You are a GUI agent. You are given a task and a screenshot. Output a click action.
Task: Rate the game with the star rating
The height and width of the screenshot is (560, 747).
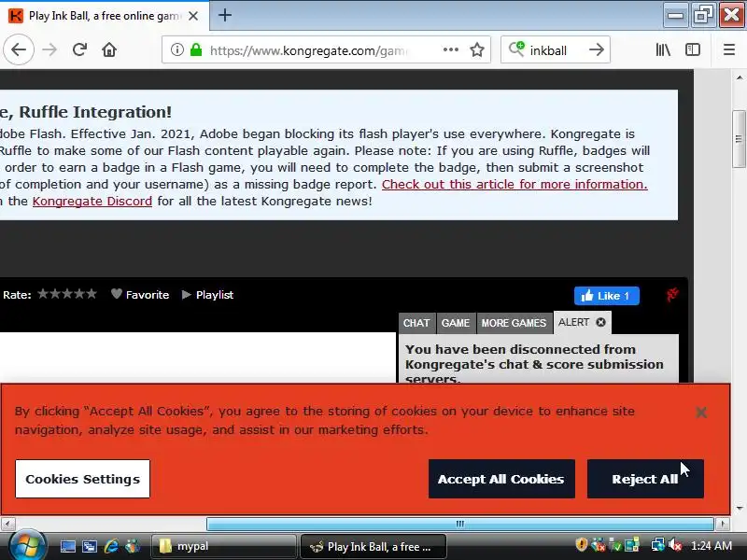click(67, 294)
